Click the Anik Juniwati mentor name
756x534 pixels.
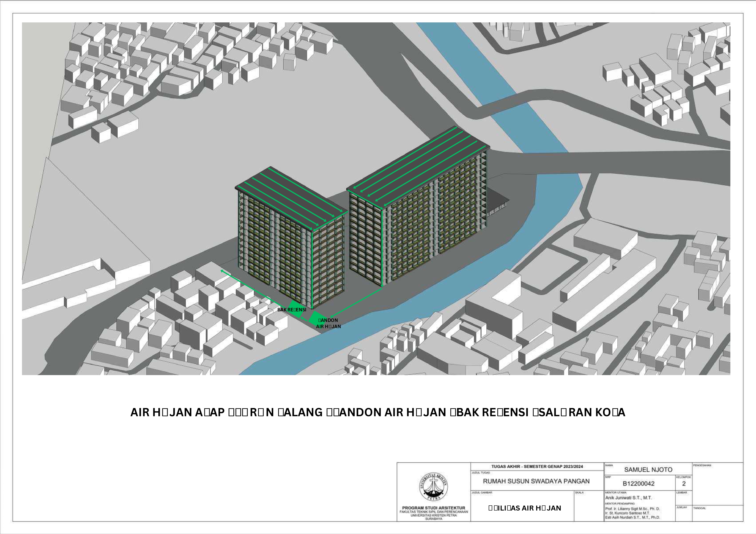(628, 498)
